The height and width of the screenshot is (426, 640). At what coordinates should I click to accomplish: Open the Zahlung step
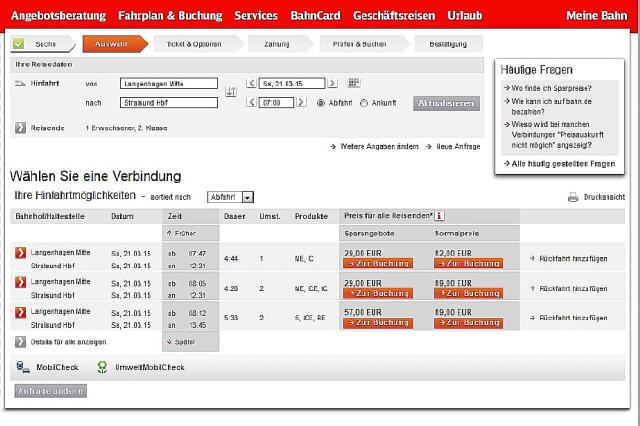click(x=280, y=44)
